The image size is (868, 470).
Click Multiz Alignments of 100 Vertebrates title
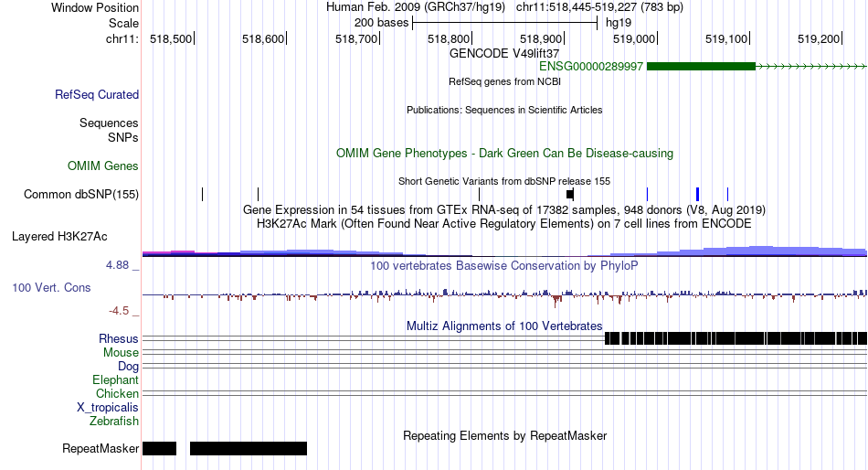pyautogui.click(x=504, y=326)
